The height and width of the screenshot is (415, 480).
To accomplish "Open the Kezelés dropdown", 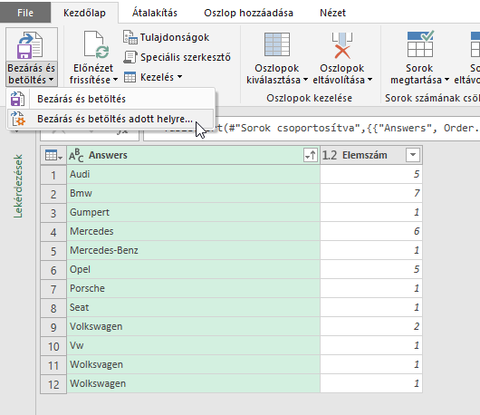I will (x=153, y=77).
